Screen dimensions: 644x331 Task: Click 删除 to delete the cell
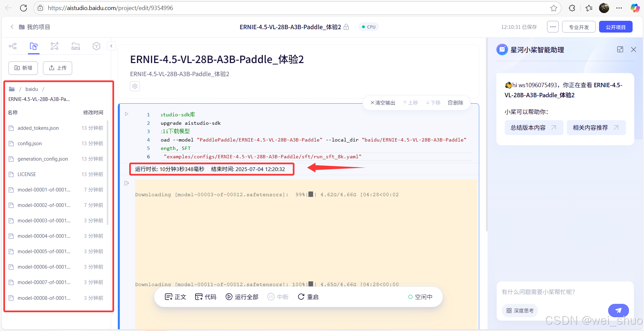coord(455,103)
